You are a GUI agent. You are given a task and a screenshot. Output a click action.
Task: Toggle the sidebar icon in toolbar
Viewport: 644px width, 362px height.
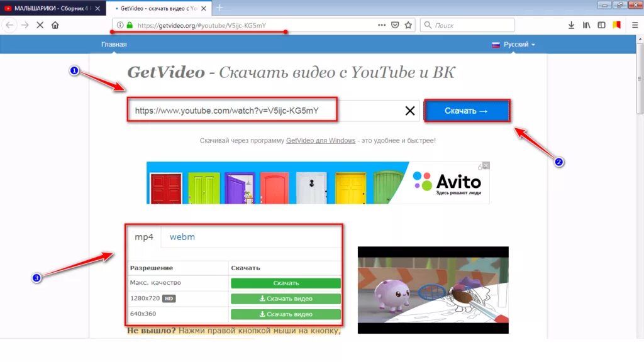(x=601, y=25)
